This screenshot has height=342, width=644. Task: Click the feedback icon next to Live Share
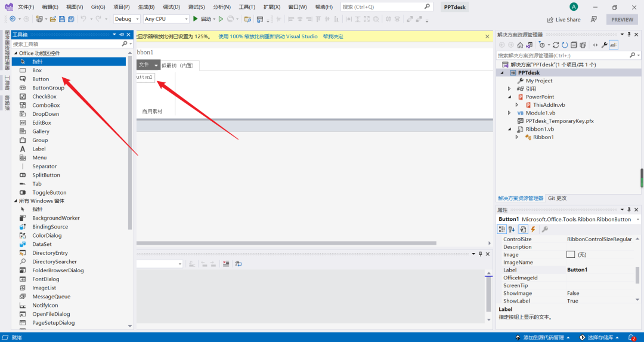(x=593, y=19)
